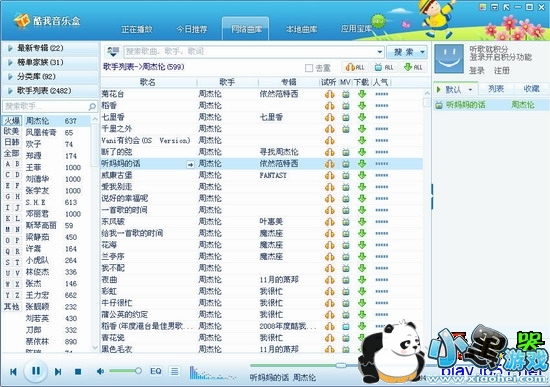Image resolution: width=550 pixels, height=387 pixels.
Task: Switch to the 列表 tab in the right panel
Action: pos(496,89)
